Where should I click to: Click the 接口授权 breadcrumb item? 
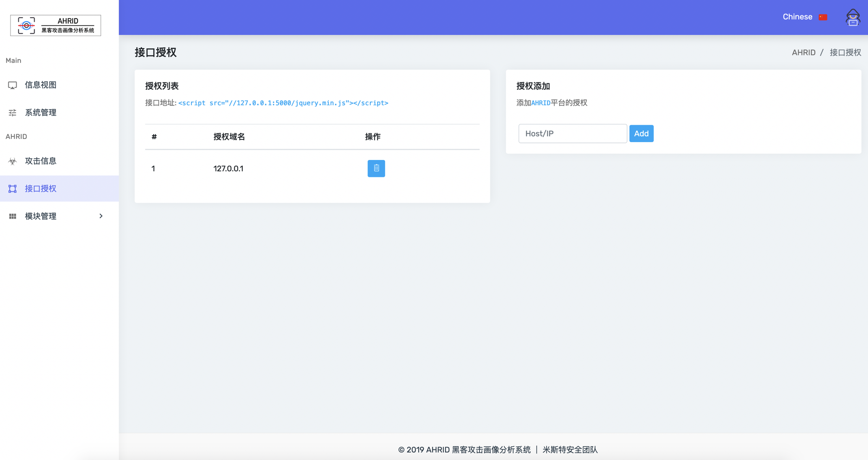pos(845,53)
